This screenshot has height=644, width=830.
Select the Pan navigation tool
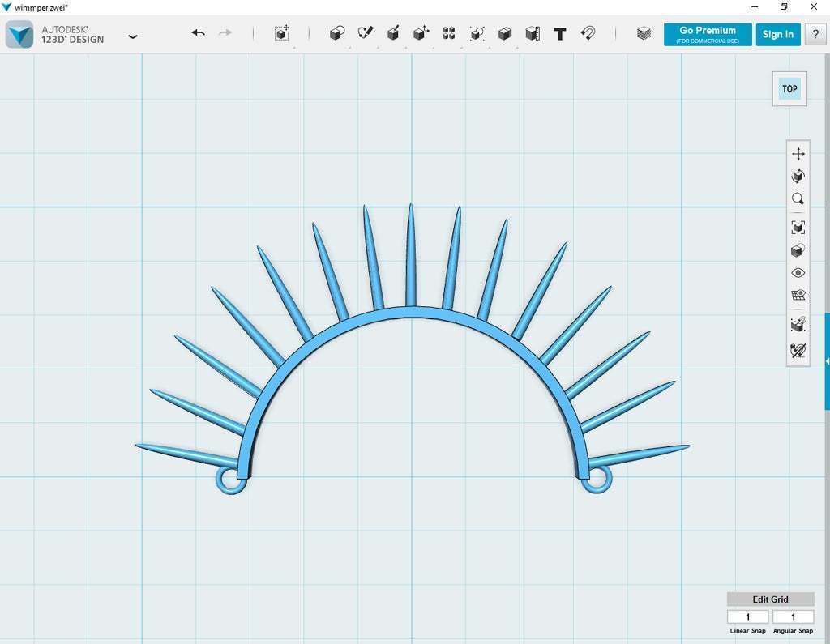[x=798, y=154]
